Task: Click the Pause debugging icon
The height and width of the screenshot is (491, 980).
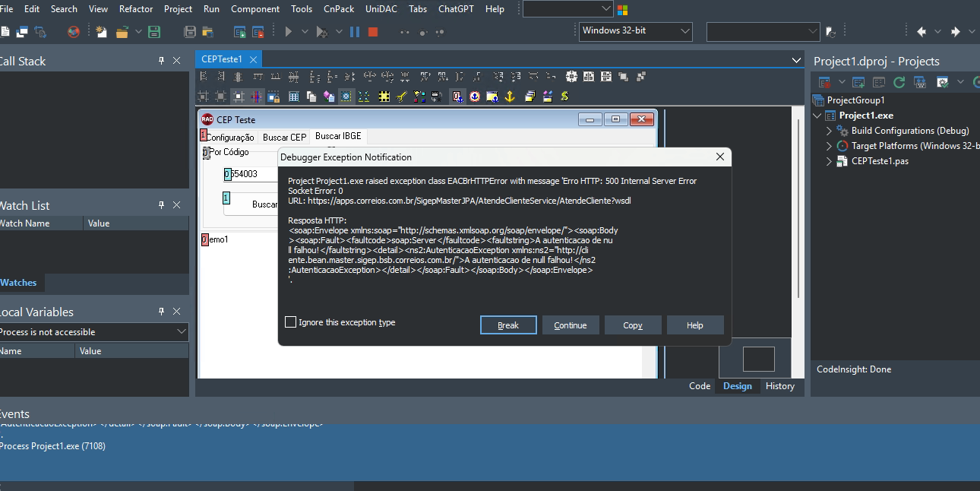Action: click(x=355, y=32)
